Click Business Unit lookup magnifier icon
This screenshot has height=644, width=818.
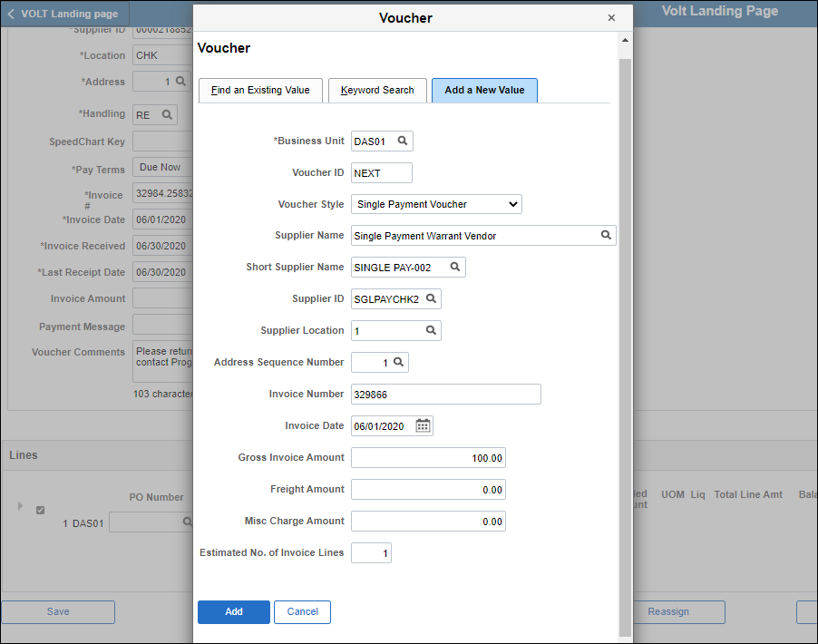(403, 141)
